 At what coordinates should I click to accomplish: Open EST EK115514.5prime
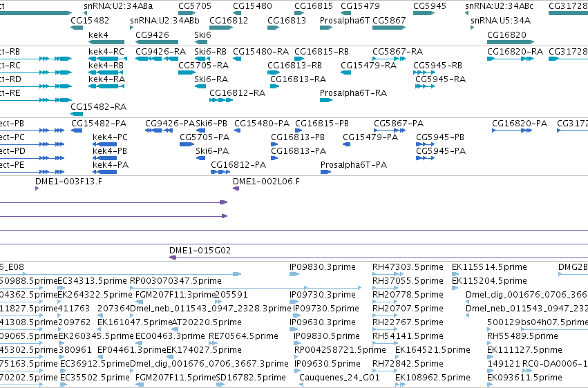pos(489,267)
